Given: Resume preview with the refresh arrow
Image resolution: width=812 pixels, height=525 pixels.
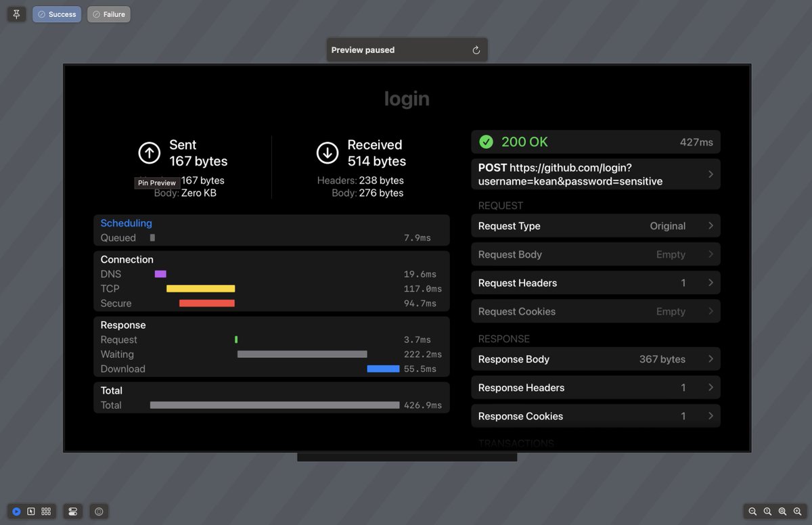Looking at the screenshot, I should (476, 50).
